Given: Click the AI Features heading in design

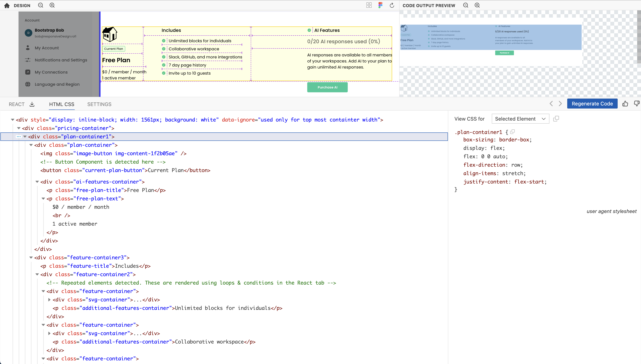Looking at the screenshot, I should click(x=327, y=30).
